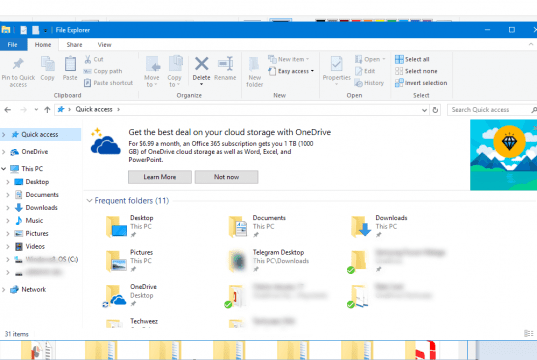Click the Search Quick access field
The image size is (537, 360).
(x=490, y=110)
